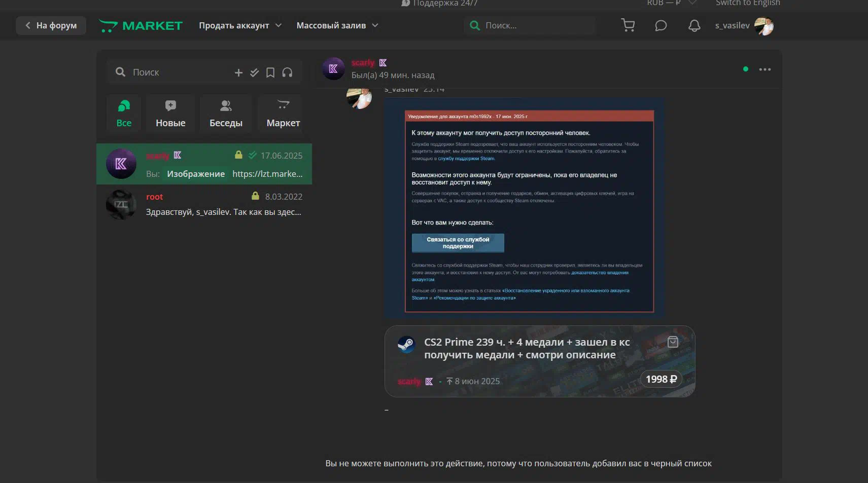Open messages via speech bubble icon
This screenshot has height=483, width=868.
(661, 25)
